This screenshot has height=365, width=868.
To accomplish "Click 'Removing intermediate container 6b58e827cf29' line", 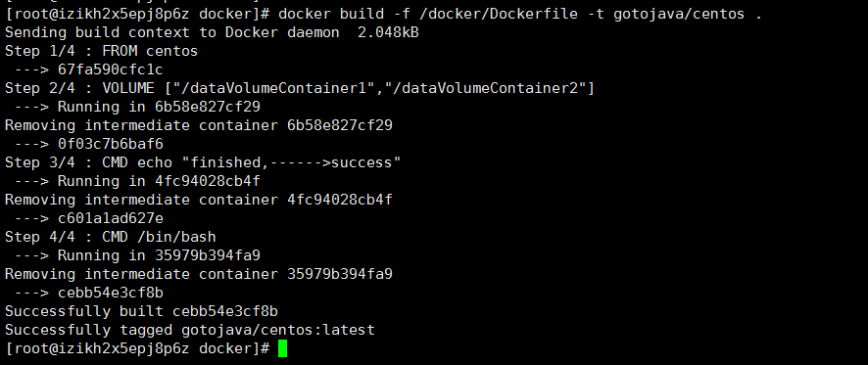I will tap(199, 125).
